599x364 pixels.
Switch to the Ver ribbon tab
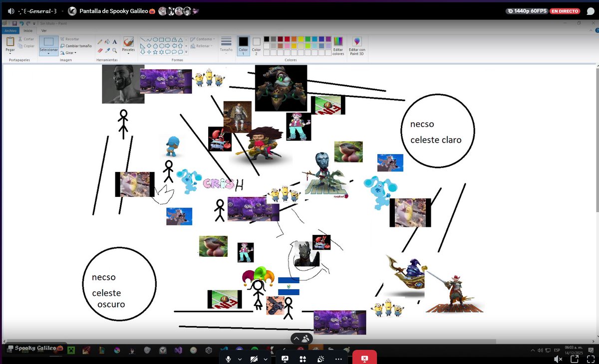tap(44, 30)
